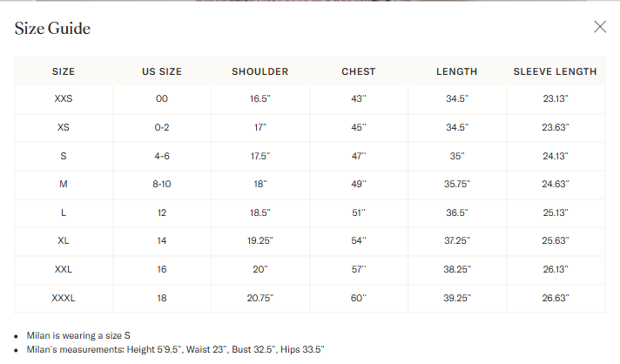Click the SIZE column header
Image resolution: width=620 pixels, height=364 pixels.
[64, 71]
